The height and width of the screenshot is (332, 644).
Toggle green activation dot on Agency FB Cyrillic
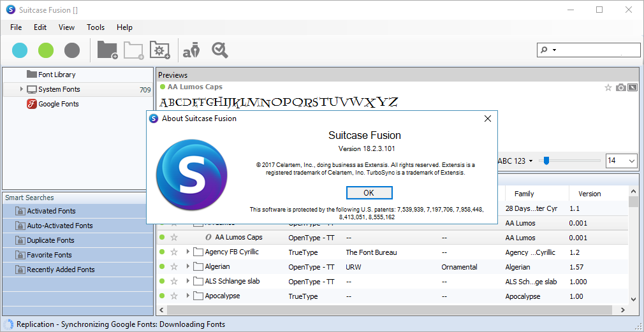pyautogui.click(x=162, y=252)
